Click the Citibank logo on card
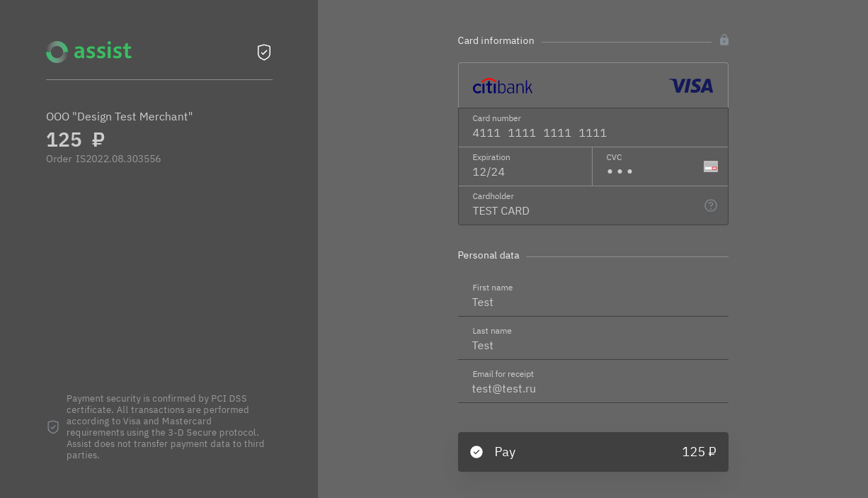The image size is (868, 498). (x=502, y=86)
